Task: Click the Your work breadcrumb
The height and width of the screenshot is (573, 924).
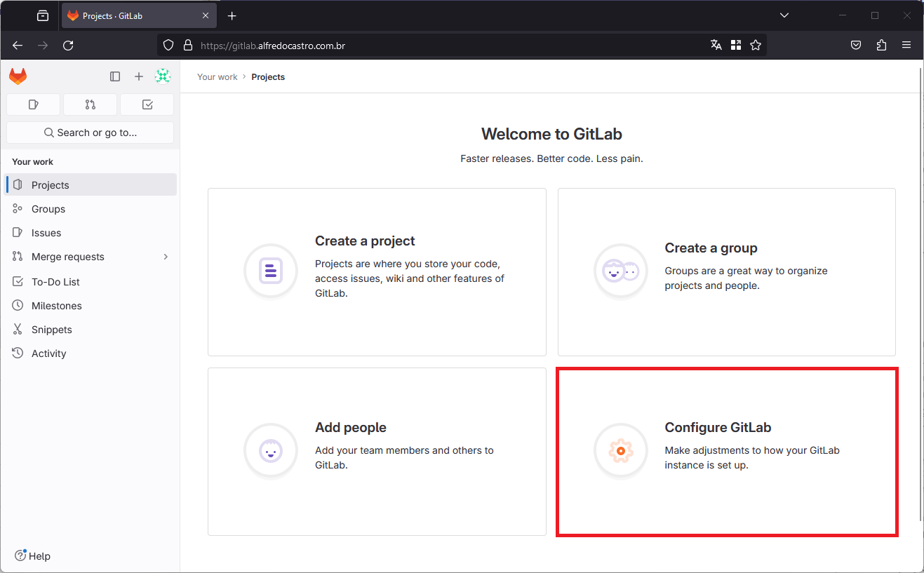Action: tap(217, 77)
